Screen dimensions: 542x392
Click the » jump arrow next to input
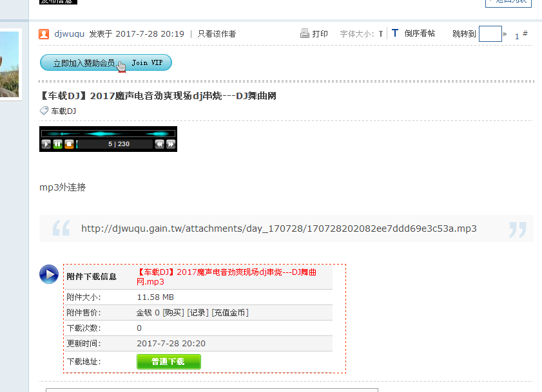(x=505, y=34)
